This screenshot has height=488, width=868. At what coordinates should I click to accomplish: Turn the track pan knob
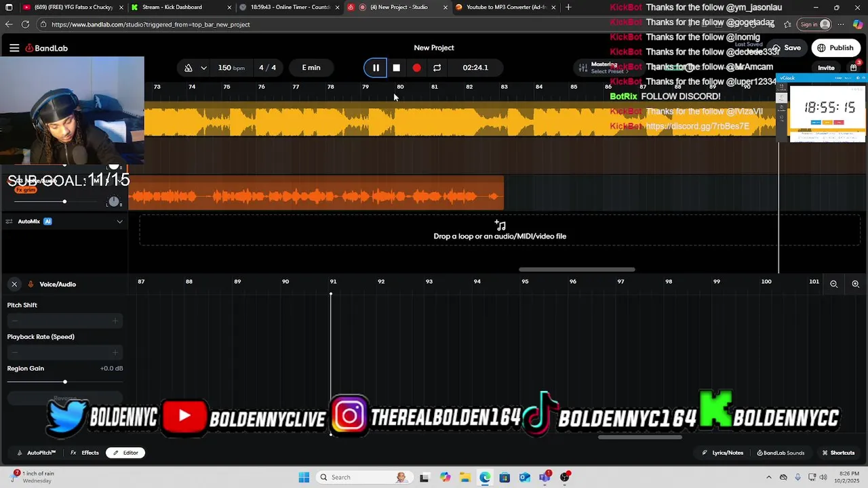114,201
